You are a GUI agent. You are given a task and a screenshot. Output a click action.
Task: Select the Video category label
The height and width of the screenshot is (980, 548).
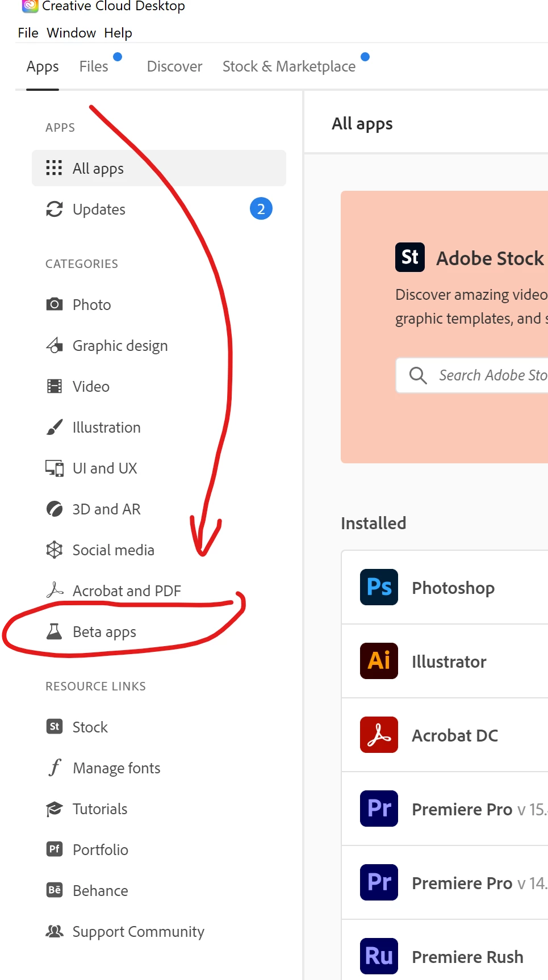[x=91, y=387]
